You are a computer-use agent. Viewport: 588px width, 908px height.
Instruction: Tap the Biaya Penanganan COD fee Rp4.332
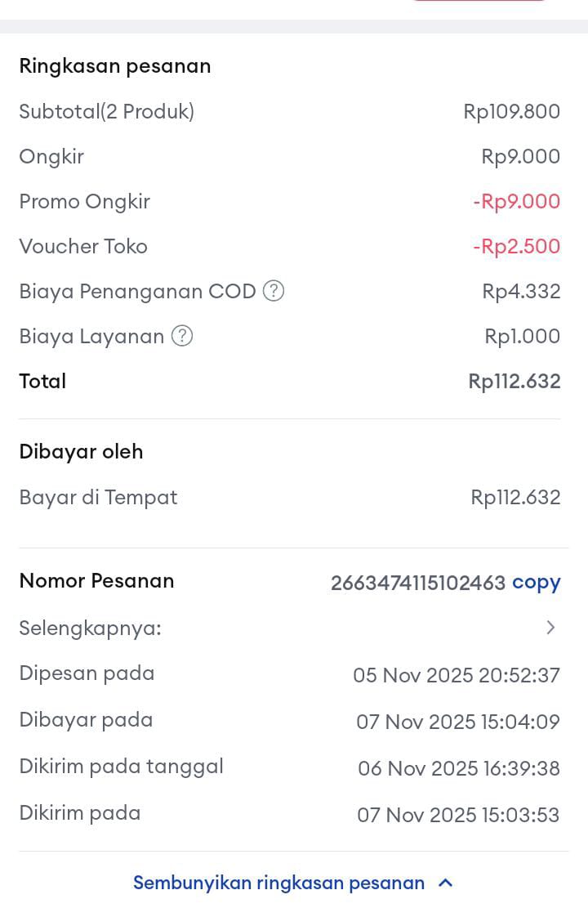521,291
